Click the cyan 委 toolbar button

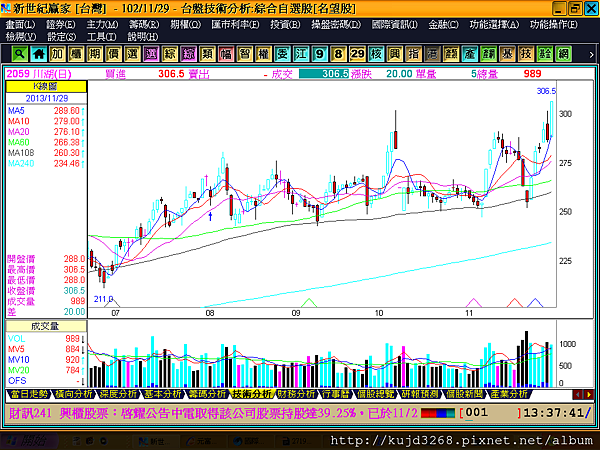282,54
